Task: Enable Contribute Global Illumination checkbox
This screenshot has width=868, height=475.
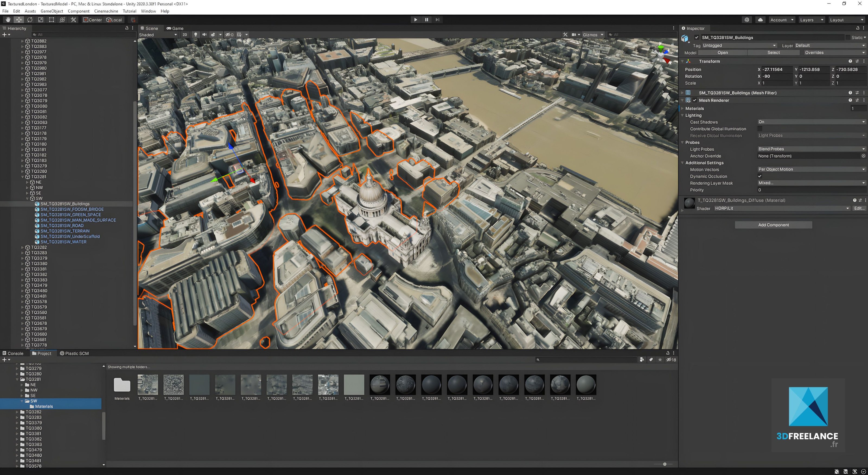Action: (x=760, y=129)
